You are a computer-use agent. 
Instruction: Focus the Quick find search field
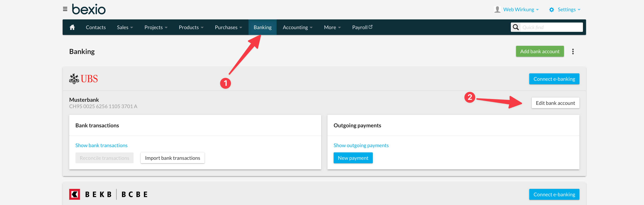pyautogui.click(x=551, y=27)
